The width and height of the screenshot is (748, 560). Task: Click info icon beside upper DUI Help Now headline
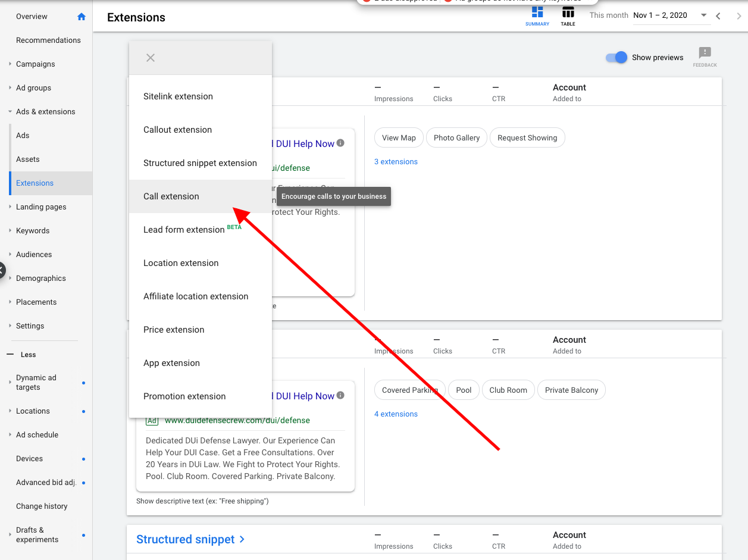click(340, 143)
